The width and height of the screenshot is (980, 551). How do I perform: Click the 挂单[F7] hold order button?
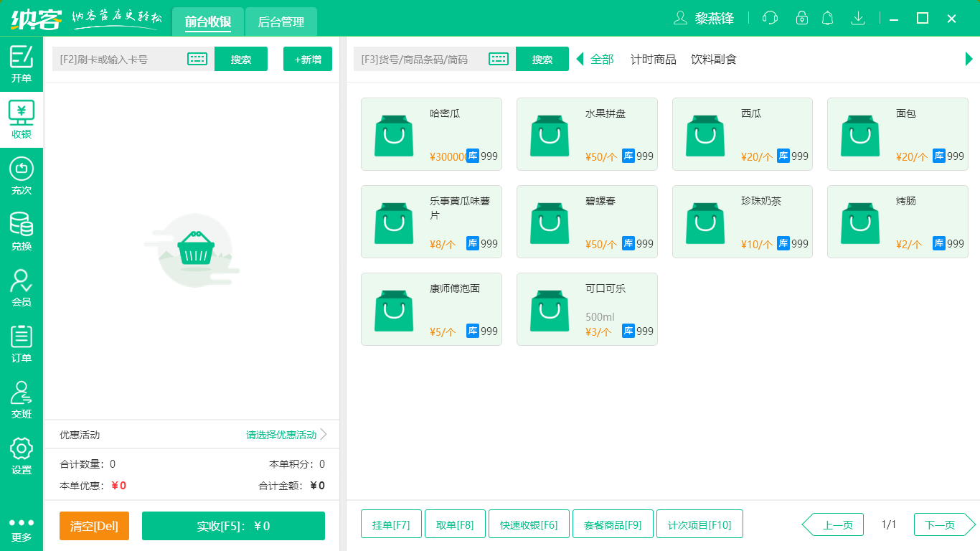391,524
